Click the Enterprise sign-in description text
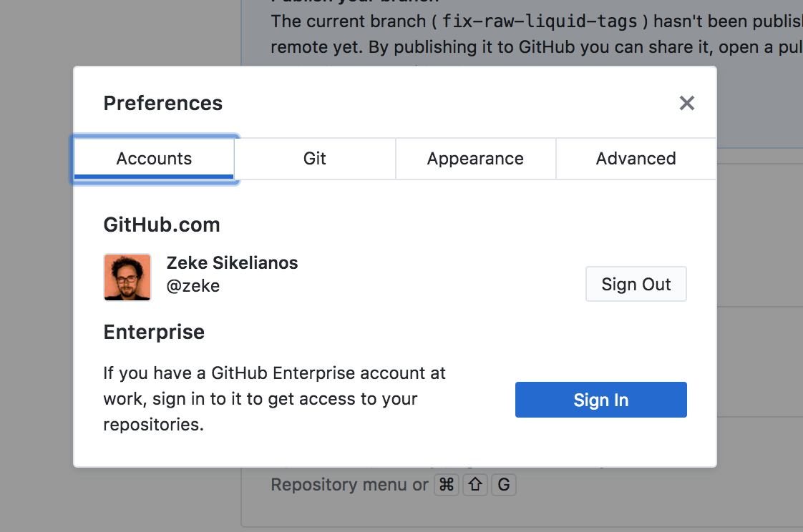Screen dimensions: 803x532 [274, 398]
